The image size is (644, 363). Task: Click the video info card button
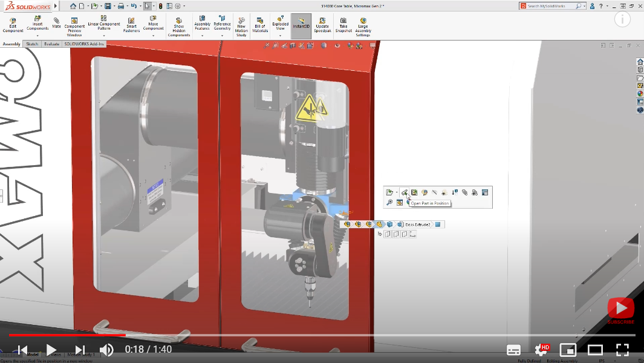(x=622, y=19)
